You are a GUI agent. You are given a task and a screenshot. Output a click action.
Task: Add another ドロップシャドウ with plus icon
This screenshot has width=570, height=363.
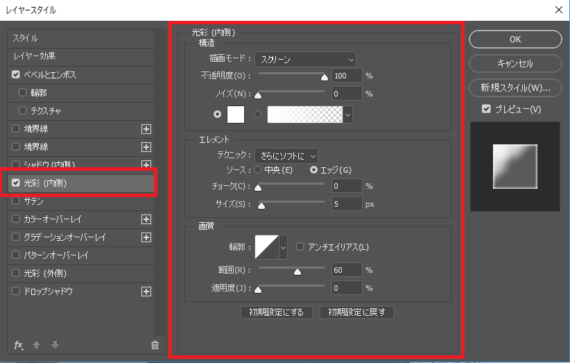coord(146,291)
